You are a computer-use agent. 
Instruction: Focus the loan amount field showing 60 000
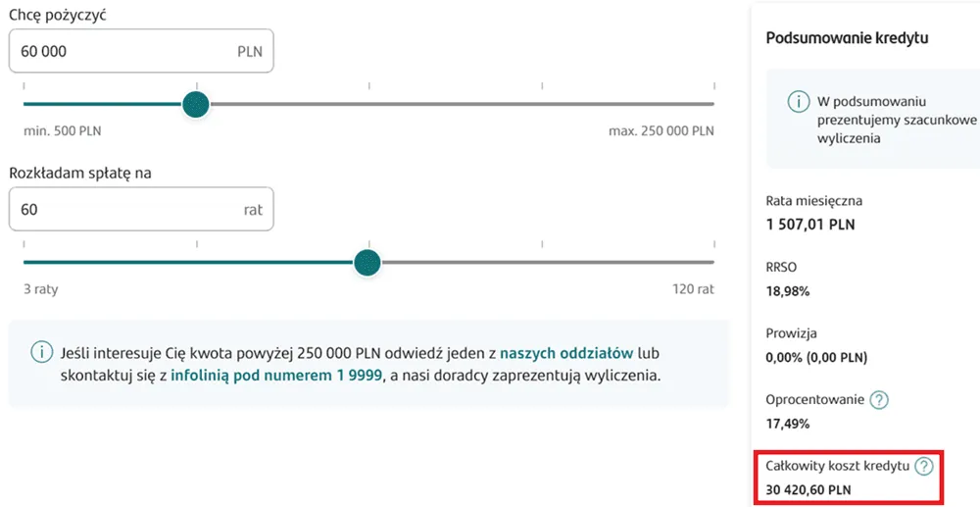(127, 51)
